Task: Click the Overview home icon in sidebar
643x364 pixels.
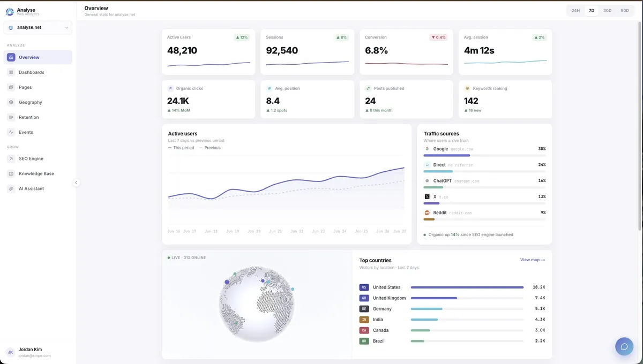Action: 11,57
